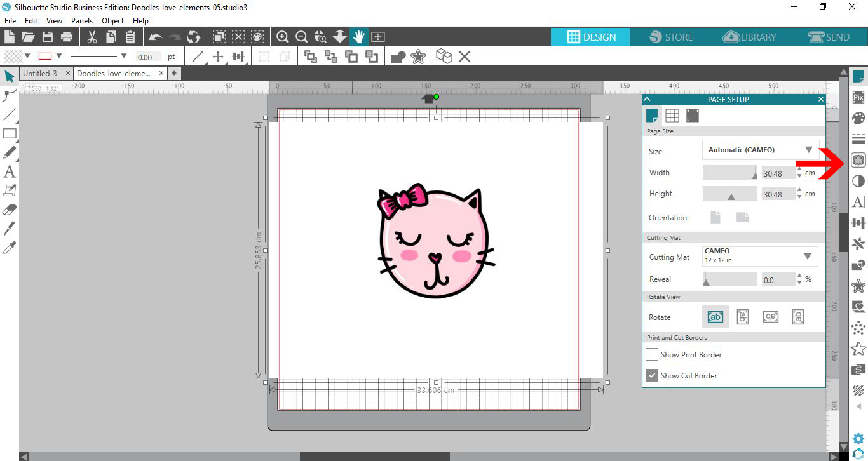Choose the Freehand pencil tool
The height and width of the screenshot is (461, 868).
click(x=10, y=152)
